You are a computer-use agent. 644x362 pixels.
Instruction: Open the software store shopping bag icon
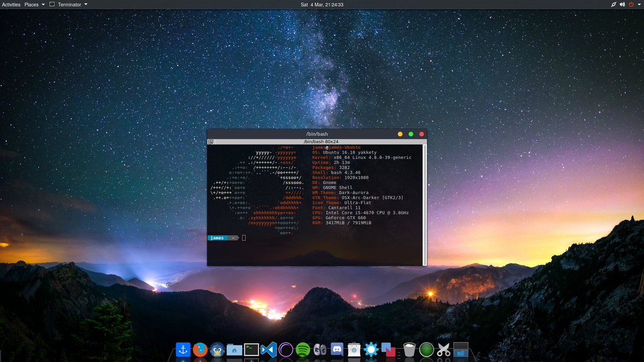tap(354, 350)
